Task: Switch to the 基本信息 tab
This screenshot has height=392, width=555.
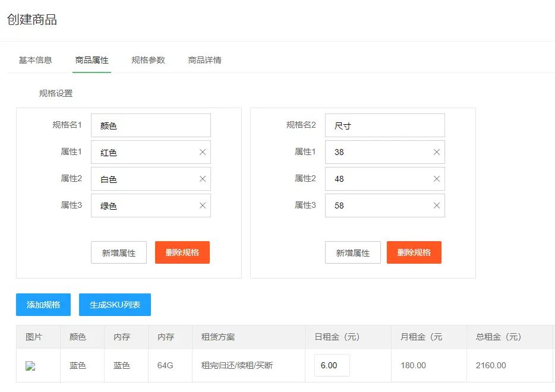Action: tap(35, 60)
